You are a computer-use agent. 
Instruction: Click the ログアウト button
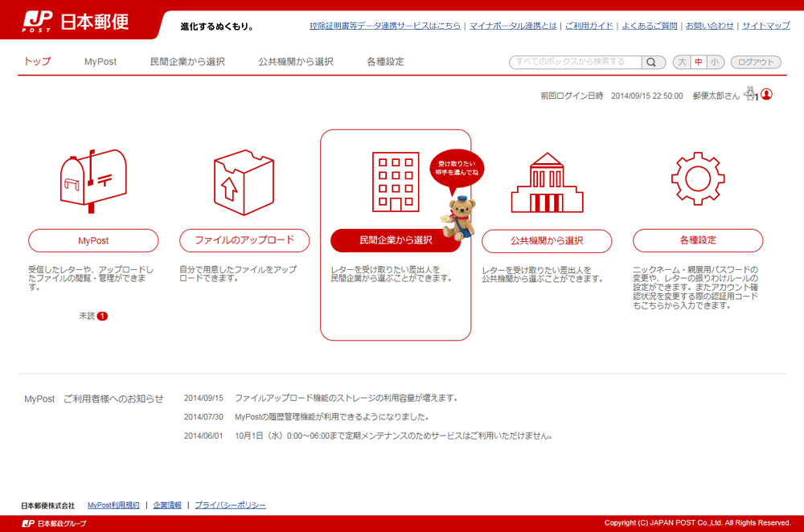click(x=756, y=62)
